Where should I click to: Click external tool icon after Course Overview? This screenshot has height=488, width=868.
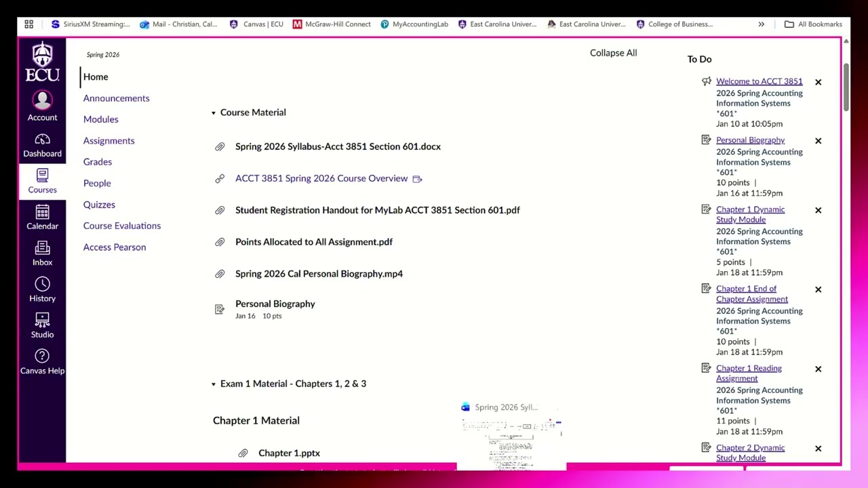(x=417, y=179)
